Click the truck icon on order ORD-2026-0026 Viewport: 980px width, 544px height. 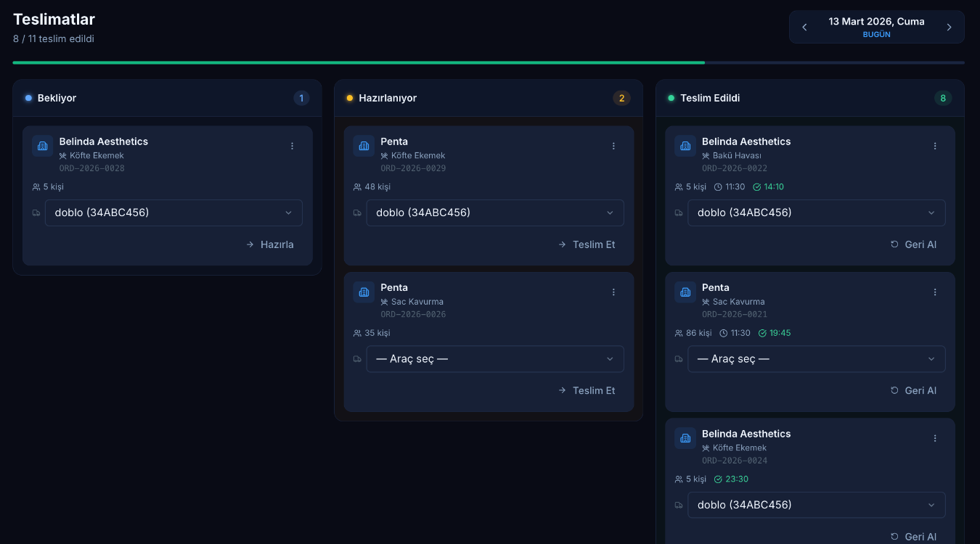pos(357,359)
